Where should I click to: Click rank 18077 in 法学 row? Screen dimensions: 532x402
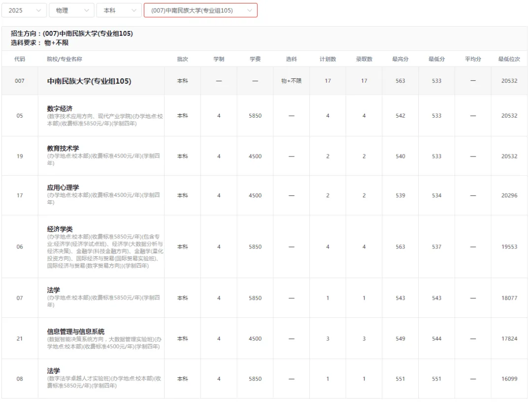[509, 298]
